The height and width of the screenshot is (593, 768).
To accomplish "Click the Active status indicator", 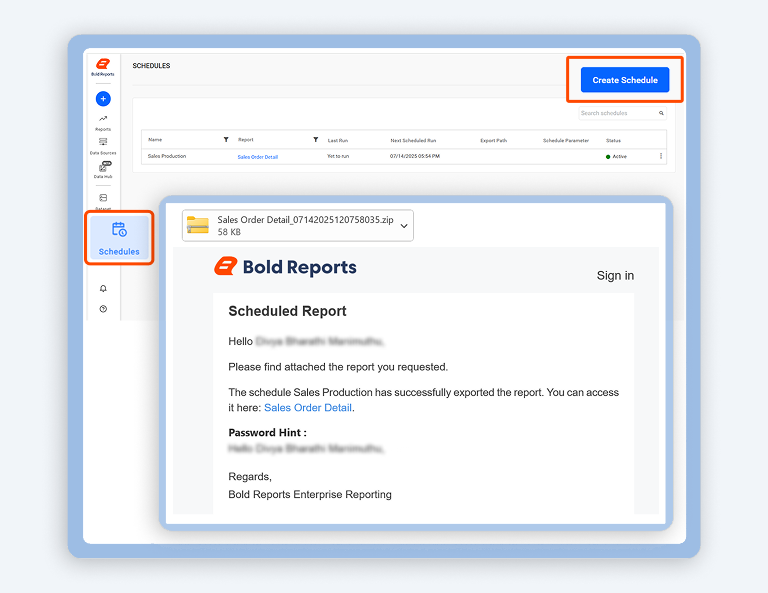I will (x=616, y=157).
